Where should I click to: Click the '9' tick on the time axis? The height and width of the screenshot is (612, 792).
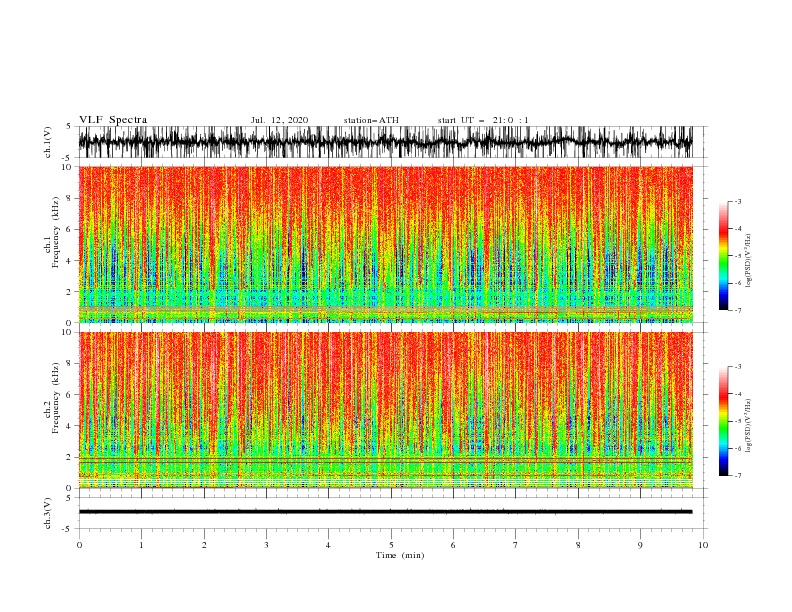click(640, 545)
